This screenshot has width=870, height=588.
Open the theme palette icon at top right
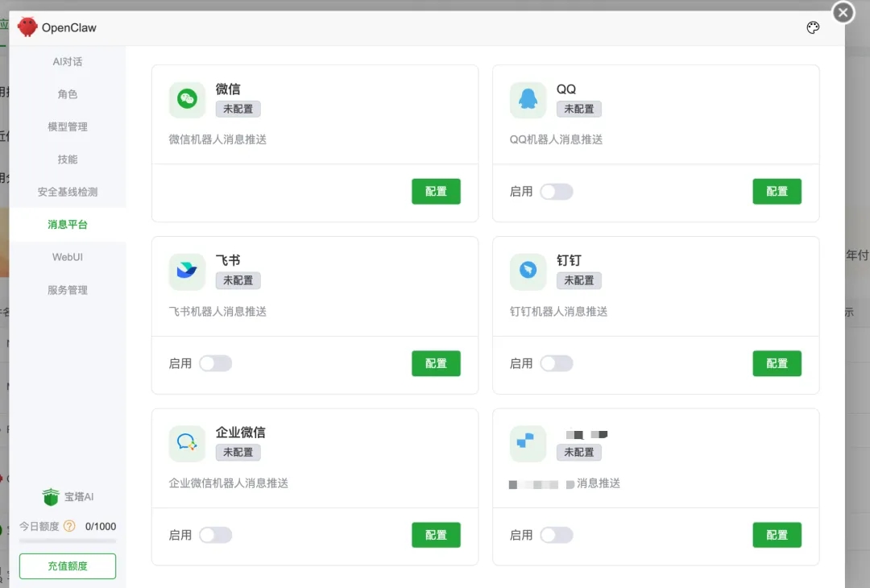pos(813,27)
